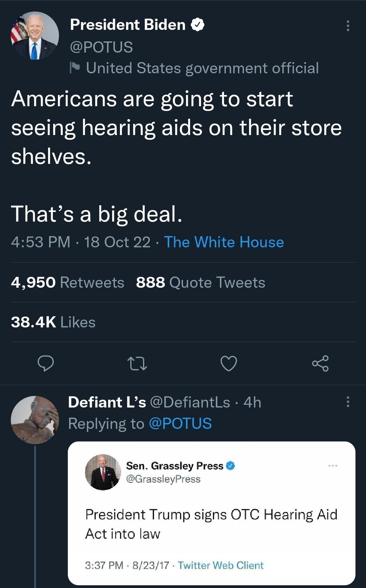Screen dimensions: 366x588
Task: Open the Twitter Web Client link
Action: 221,565
